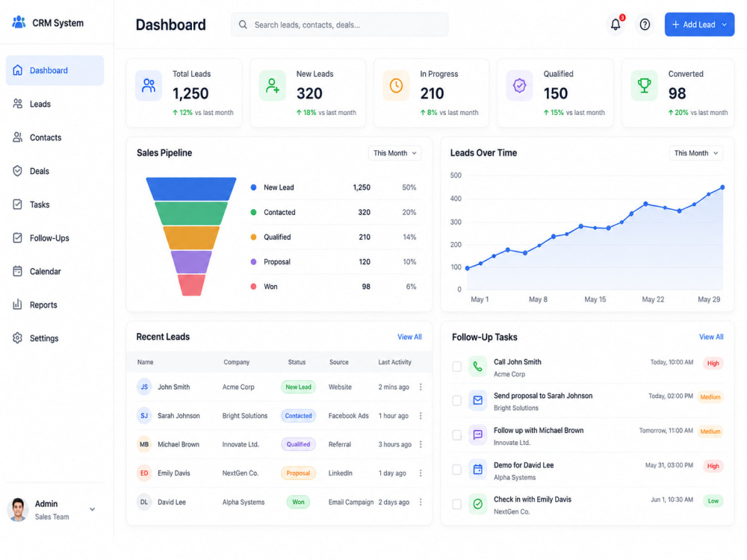Check the Demo for David Lee checkbox

[457, 470]
